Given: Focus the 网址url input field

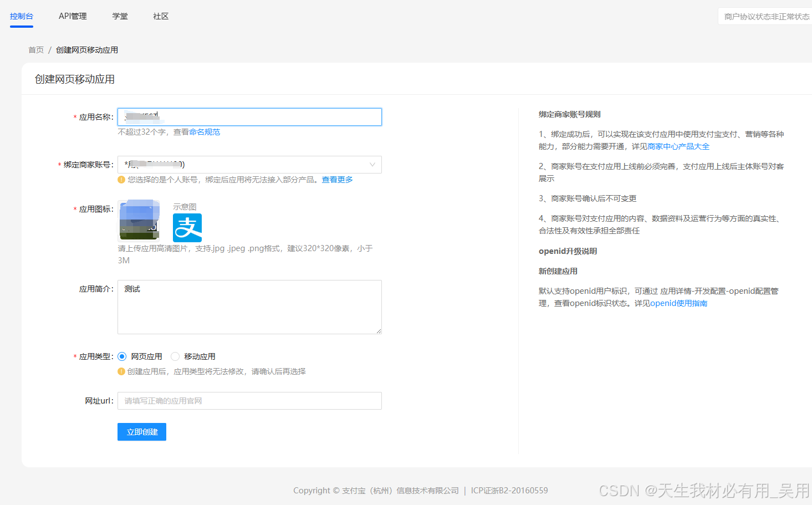Looking at the screenshot, I should click(249, 401).
